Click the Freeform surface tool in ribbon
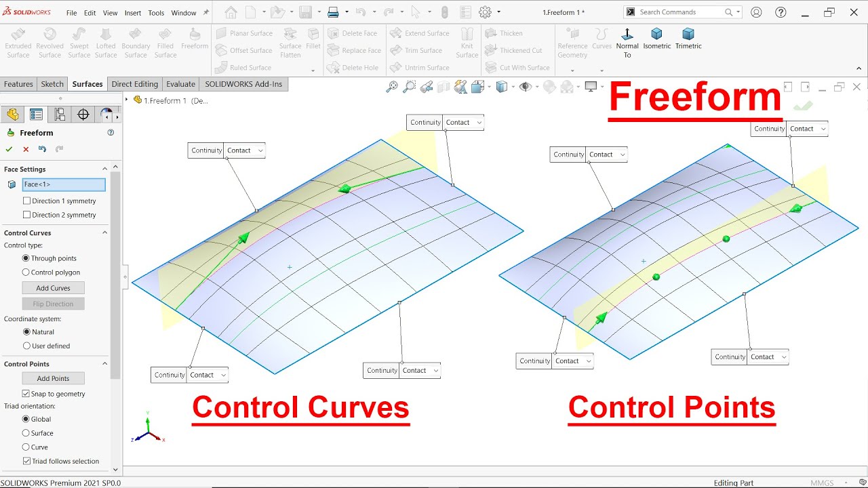The image size is (868, 488). click(x=195, y=39)
